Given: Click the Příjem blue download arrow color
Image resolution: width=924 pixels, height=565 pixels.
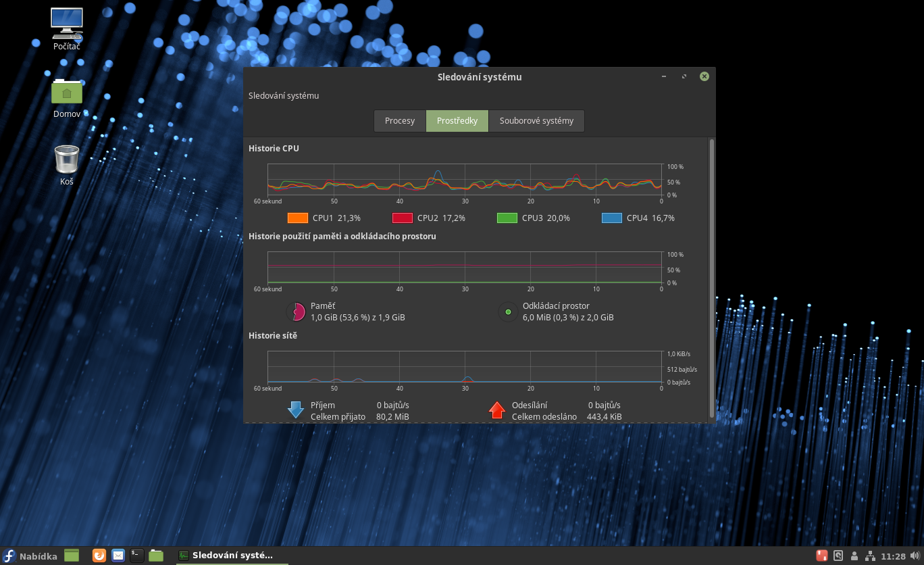Looking at the screenshot, I should pos(296,410).
